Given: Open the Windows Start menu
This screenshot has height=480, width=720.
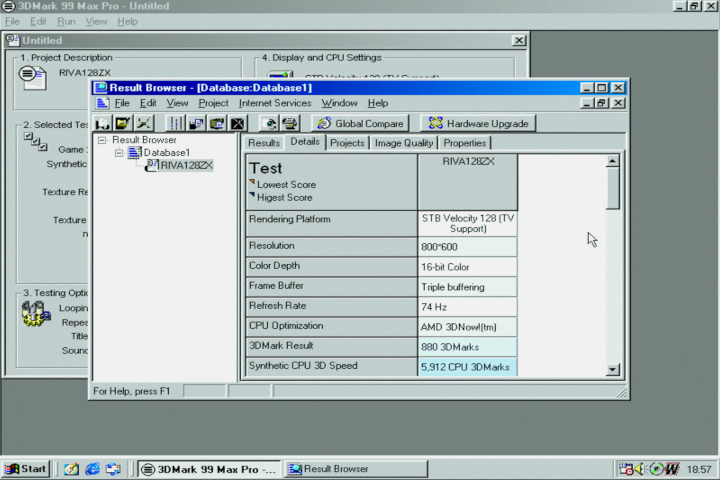Looking at the screenshot, I should (x=27, y=468).
